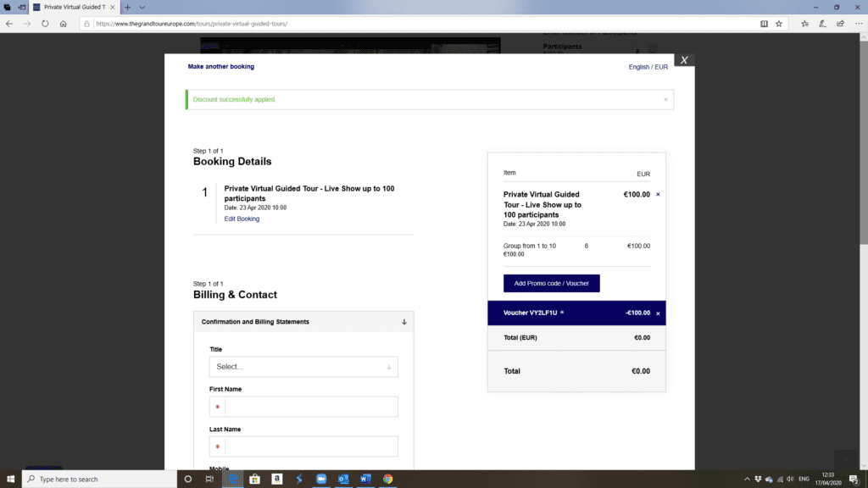Open Cortana circle icon
This screenshot has height=488, width=868.
188,480
